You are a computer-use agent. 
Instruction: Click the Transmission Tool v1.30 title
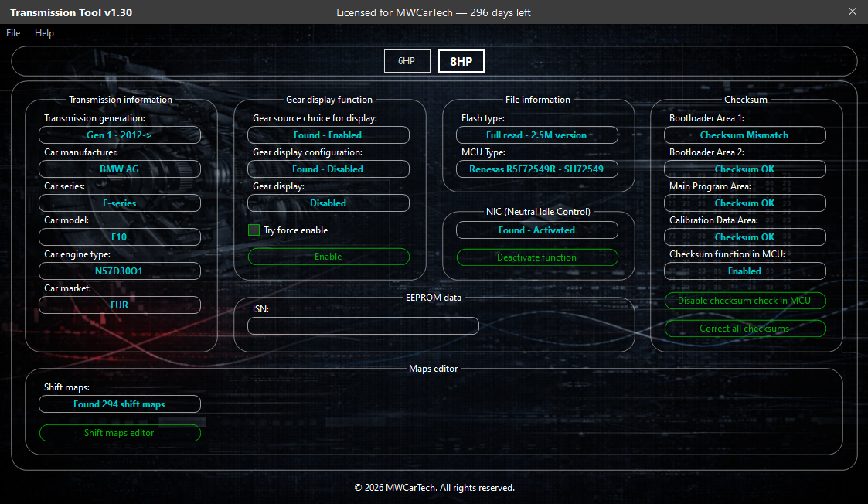point(71,12)
